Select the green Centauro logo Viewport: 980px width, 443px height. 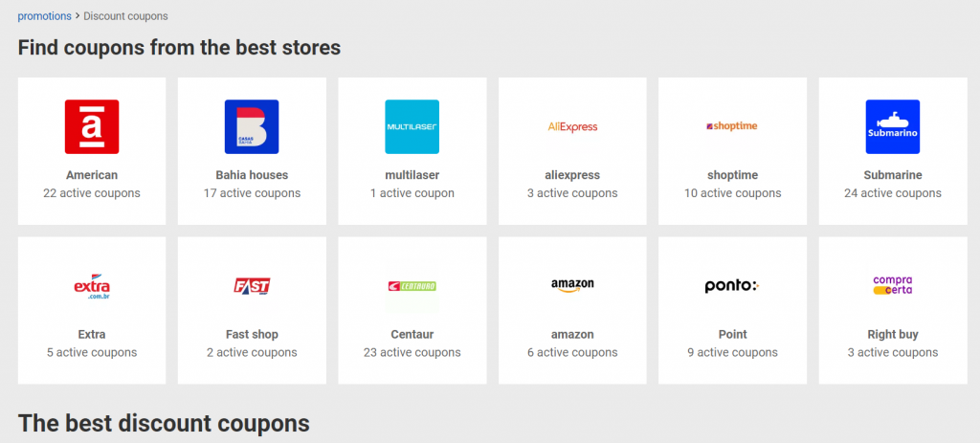point(412,286)
